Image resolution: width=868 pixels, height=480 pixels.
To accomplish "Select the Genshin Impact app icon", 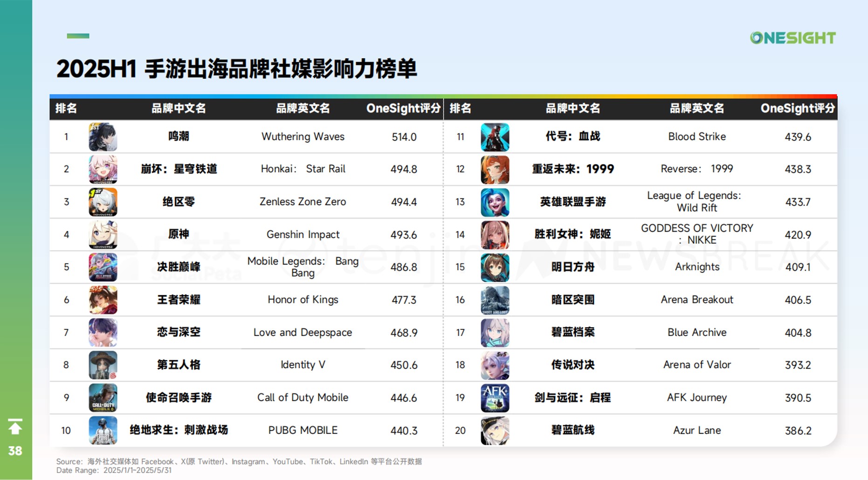I will pos(103,235).
